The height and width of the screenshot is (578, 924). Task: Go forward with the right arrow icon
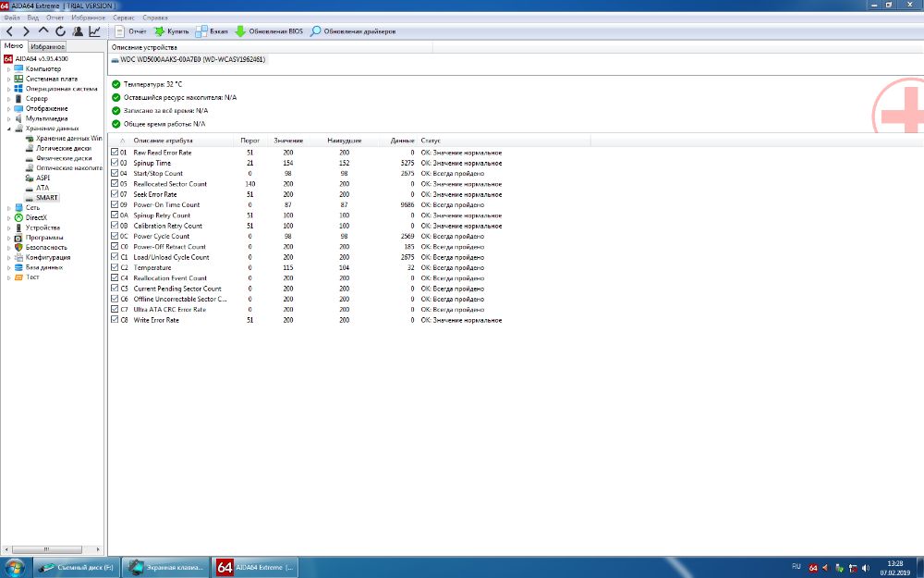(x=26, y=31)
